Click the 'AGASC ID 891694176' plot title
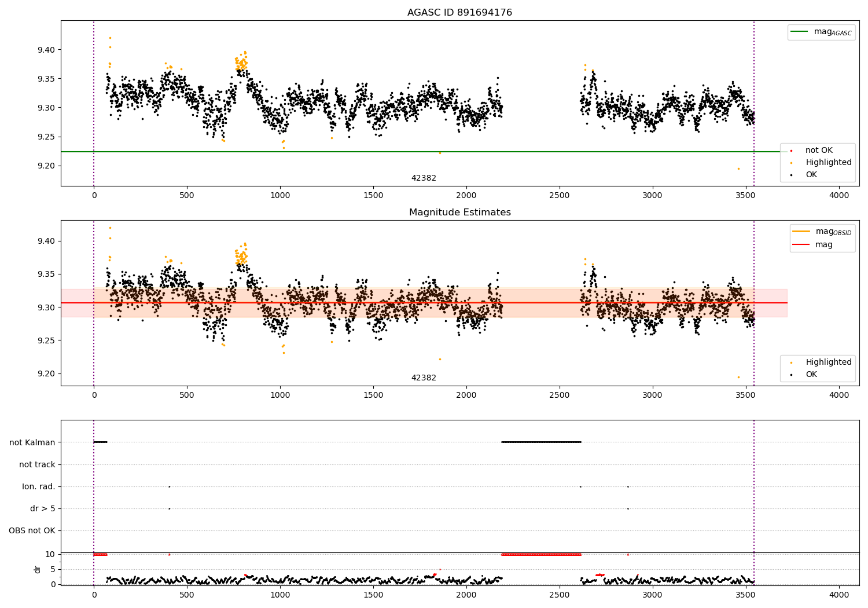The image size is (868, 608). pyautogui.click(x=459, y=13)
